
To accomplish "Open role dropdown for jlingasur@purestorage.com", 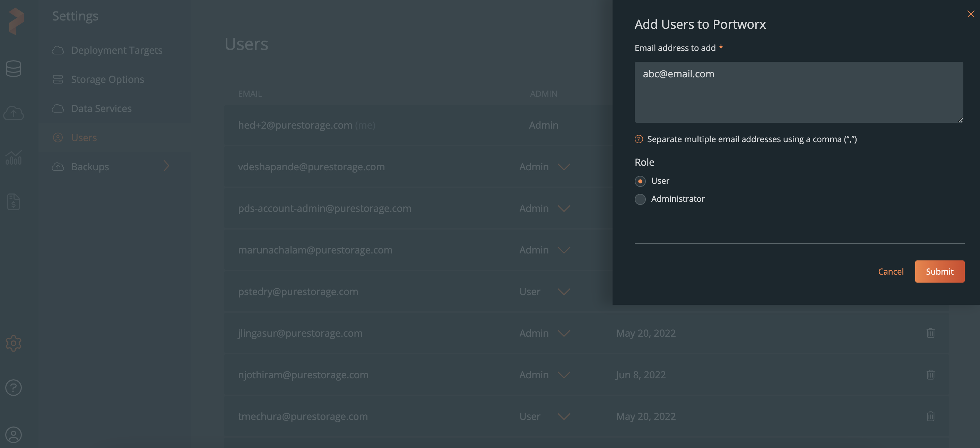I will (564, 334).
